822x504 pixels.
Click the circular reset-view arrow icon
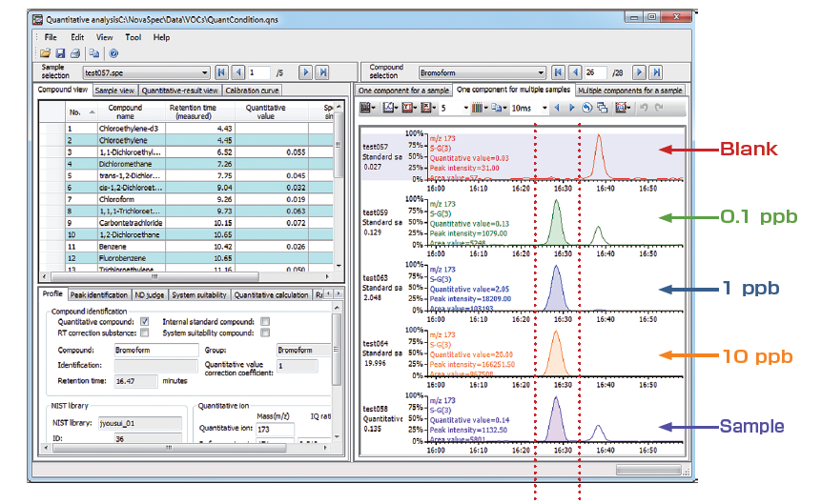point(587,108)
